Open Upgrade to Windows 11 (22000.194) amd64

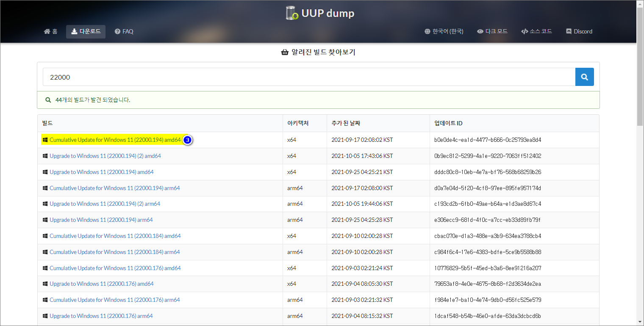coord(102,172)
